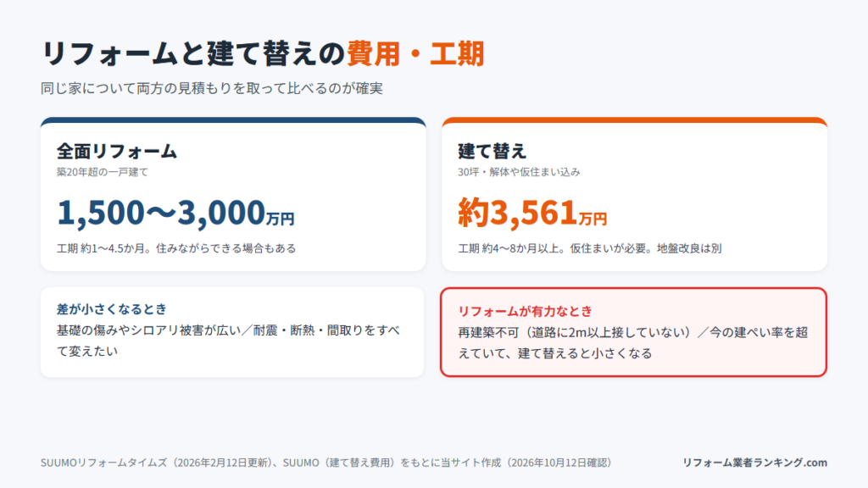Click the heading リフォームが有力なとき
Screen dimensions: 868x488
(525, 311)
